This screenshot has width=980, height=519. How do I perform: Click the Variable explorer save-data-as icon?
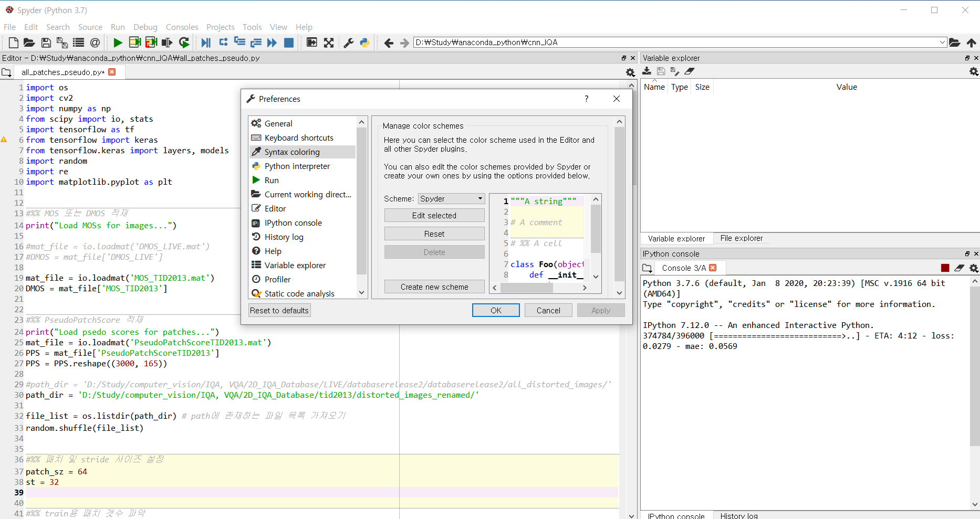coord(675,71)
